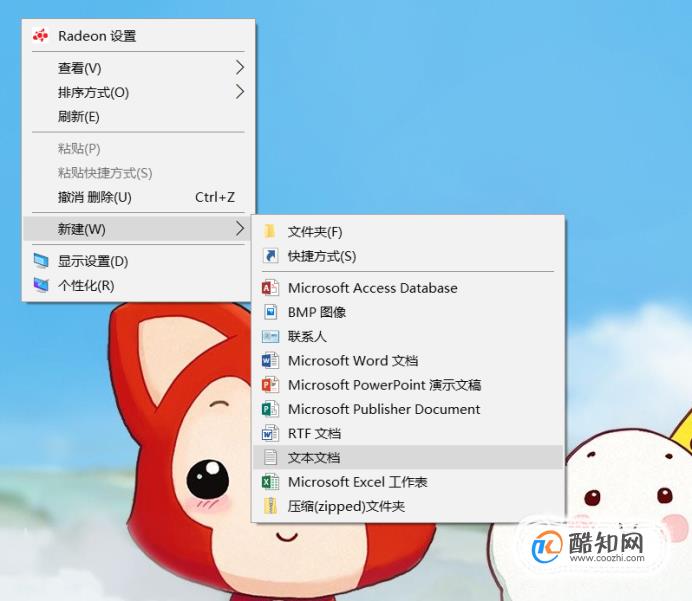This screenshot has width=692, height=601.
Task: Select 排序方式(O) menu entry
Action: [138, 92]
